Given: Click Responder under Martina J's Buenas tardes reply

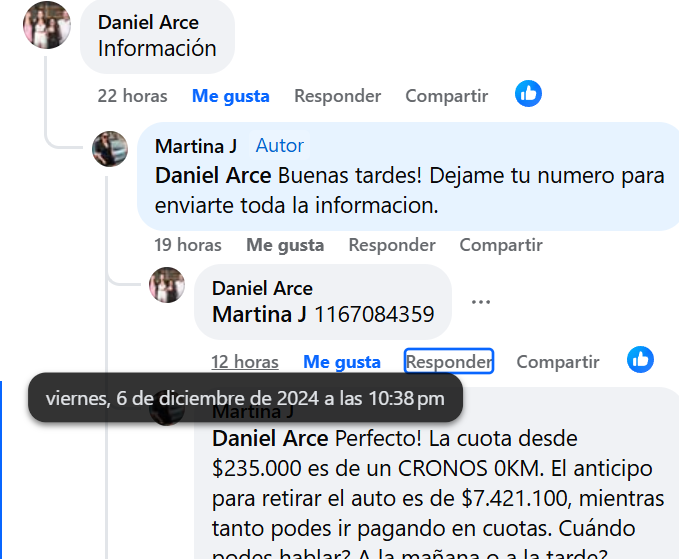Looking at the screenshot, I should 392,245.
